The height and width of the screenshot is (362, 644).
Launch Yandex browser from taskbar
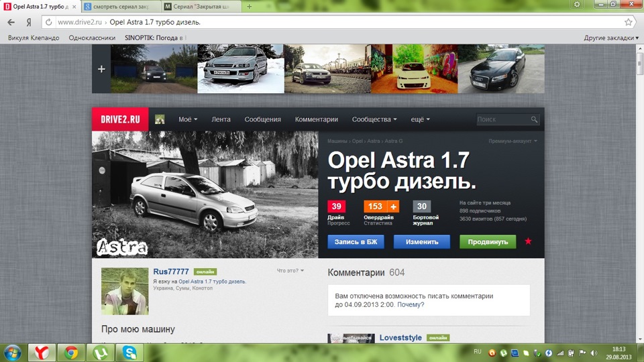click(41, 353)
